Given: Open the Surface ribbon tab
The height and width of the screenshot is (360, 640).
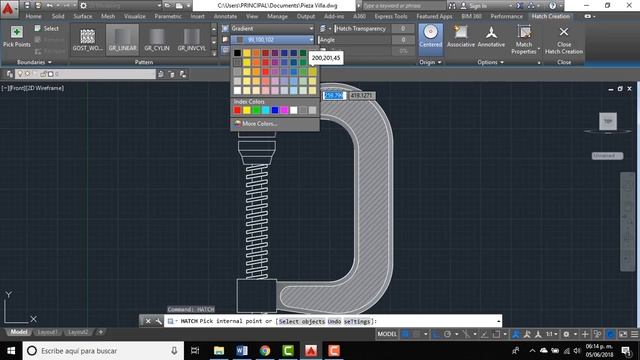Looking at the screenshot, I should [83, 16].
